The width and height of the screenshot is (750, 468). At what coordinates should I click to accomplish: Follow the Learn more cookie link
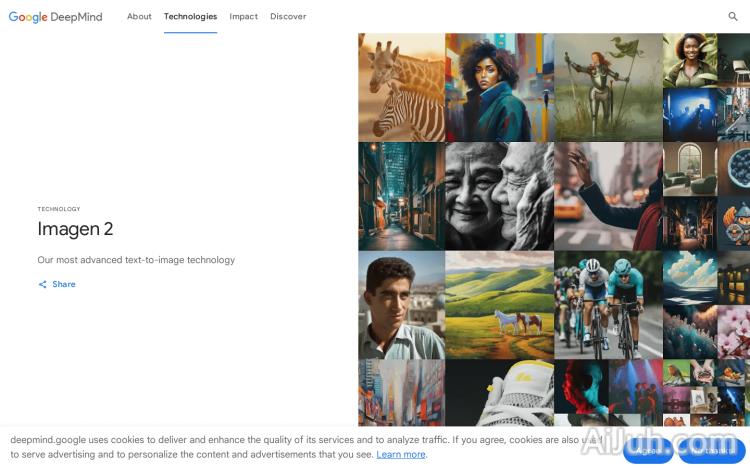(x=401, y=454)
